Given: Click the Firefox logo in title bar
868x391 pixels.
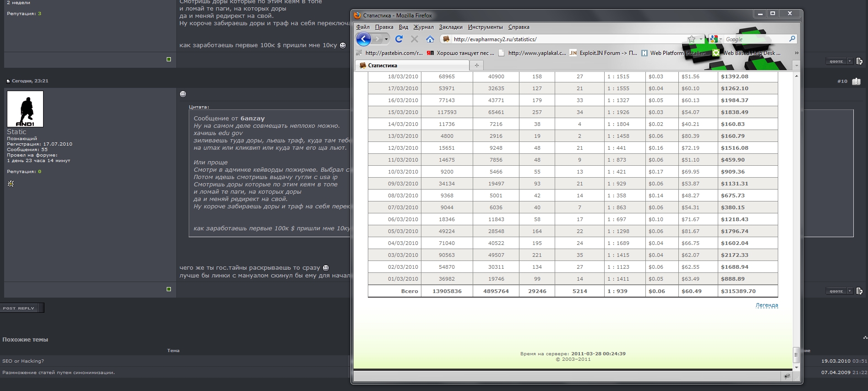Looking at the screenshot, I should 358,15.
